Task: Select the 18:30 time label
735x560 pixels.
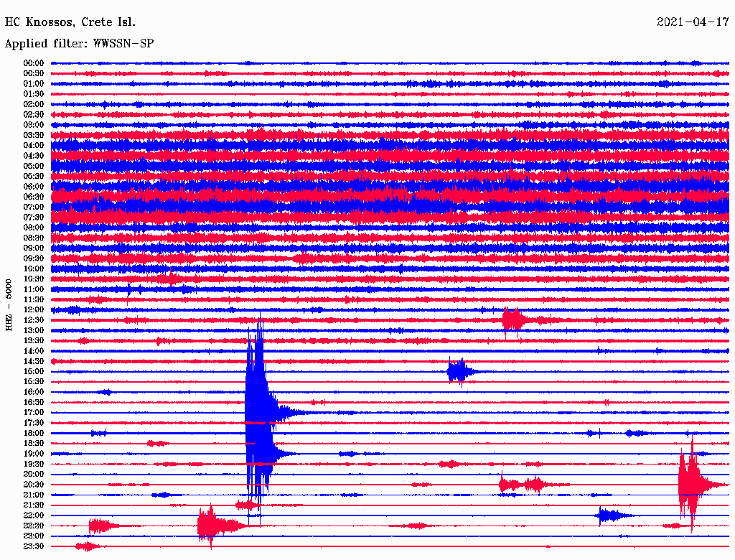Action: [34, 443]
